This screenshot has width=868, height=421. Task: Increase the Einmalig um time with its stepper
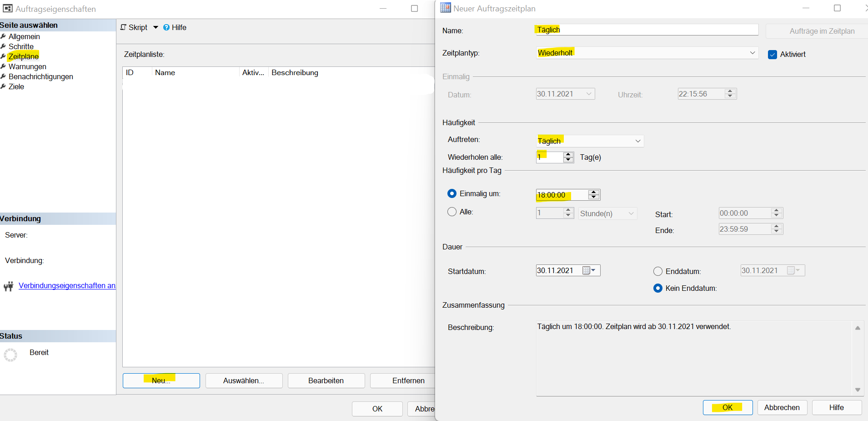point(594,192)
